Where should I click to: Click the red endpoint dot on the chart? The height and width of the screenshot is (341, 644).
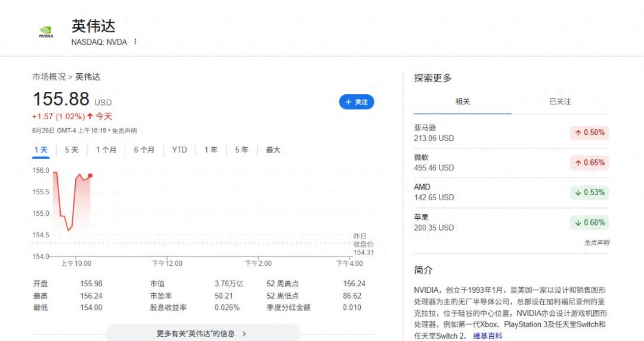click(x=91, y=175)
